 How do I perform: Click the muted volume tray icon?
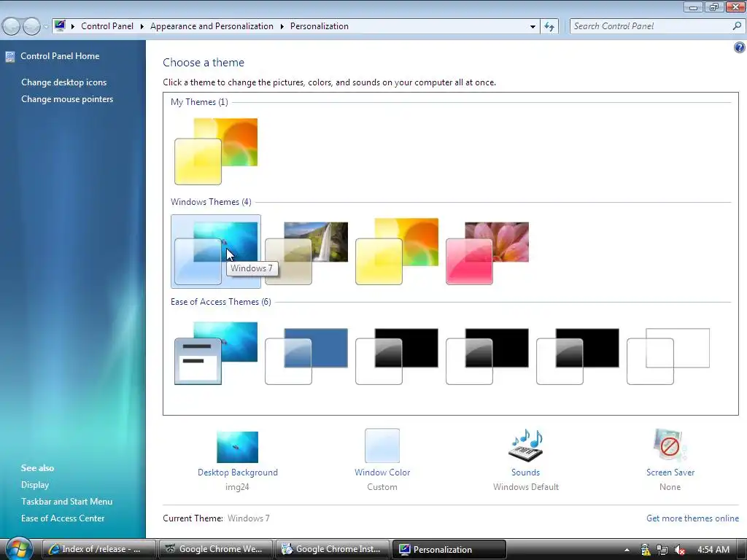680,550
